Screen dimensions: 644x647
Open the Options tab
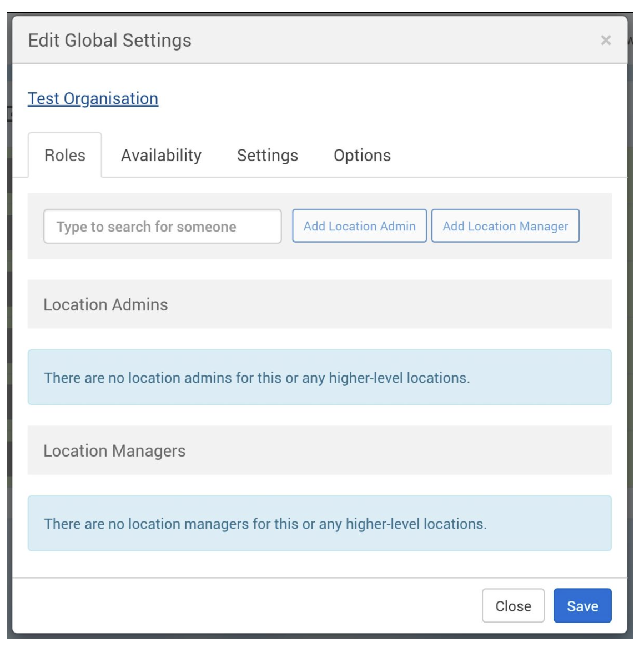tap(362, 156)
